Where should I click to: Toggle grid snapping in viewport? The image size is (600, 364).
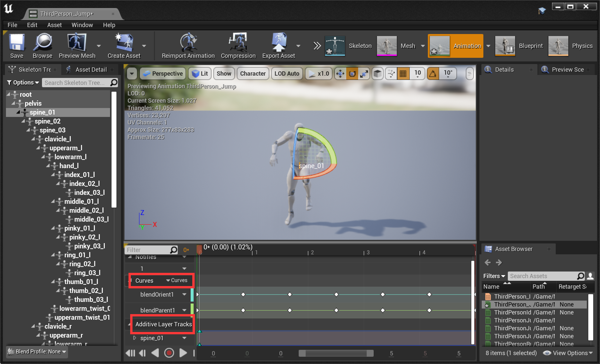click(x=403, y=74)
